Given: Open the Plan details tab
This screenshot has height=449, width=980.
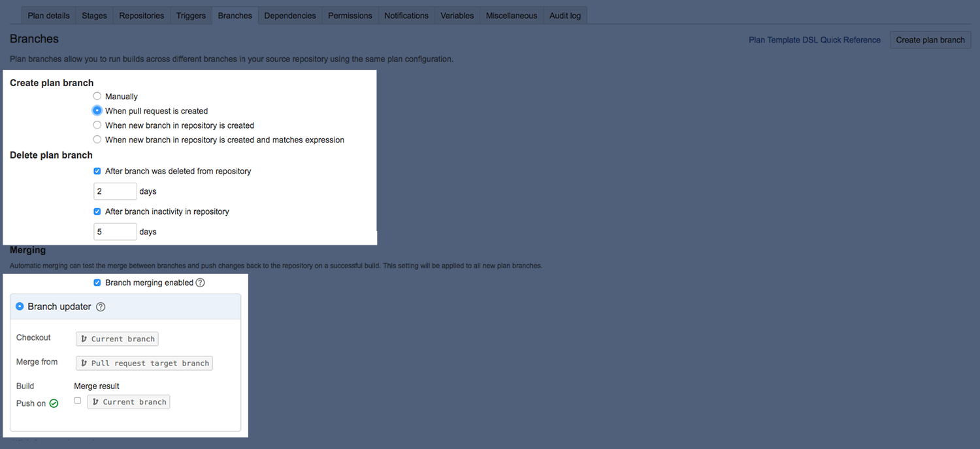Looking at the screenshot, I should [48, 16].
